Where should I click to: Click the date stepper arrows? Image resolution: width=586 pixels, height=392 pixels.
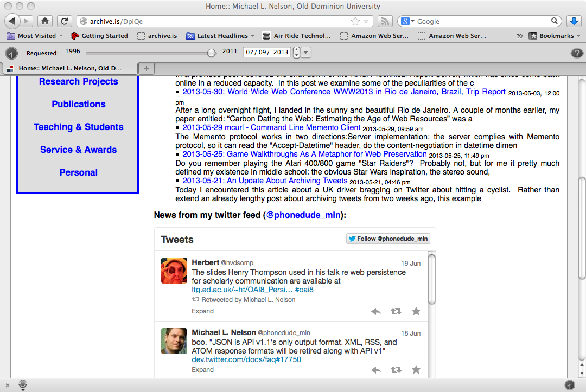tap(296, 52)
